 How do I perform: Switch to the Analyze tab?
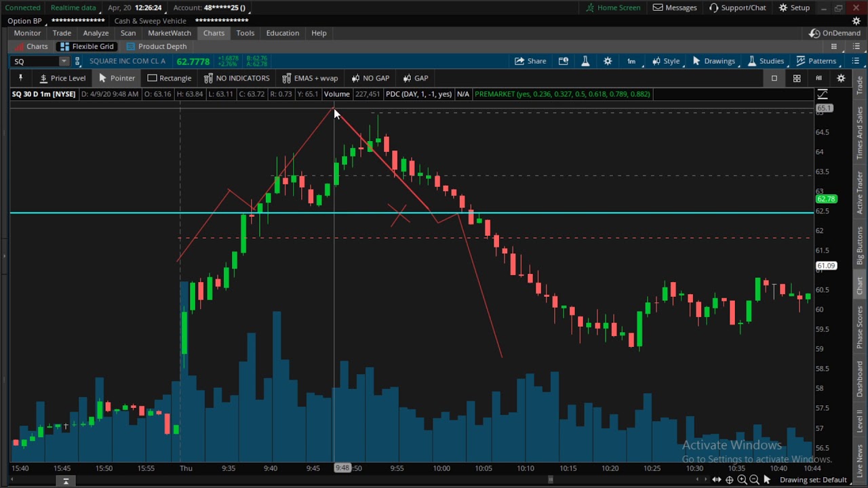coord(96,33)
